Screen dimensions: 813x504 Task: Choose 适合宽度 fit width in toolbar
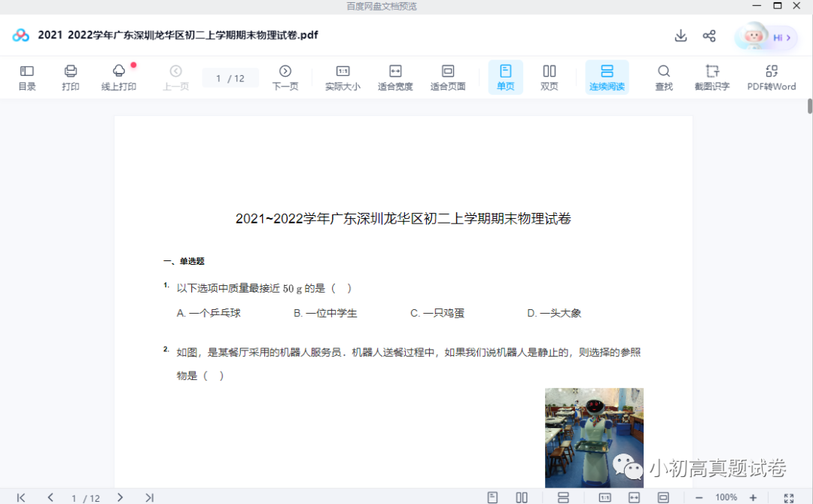click(395, 77)
